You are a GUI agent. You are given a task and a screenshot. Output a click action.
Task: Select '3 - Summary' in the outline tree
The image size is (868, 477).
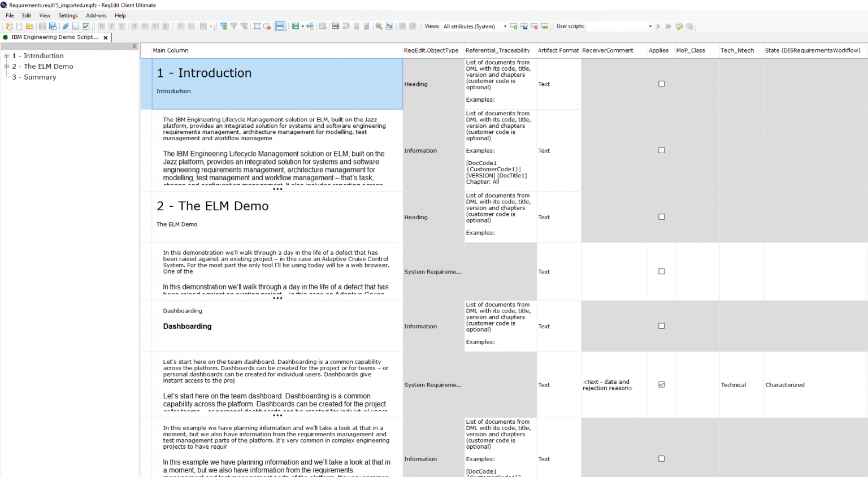(34, 77)
